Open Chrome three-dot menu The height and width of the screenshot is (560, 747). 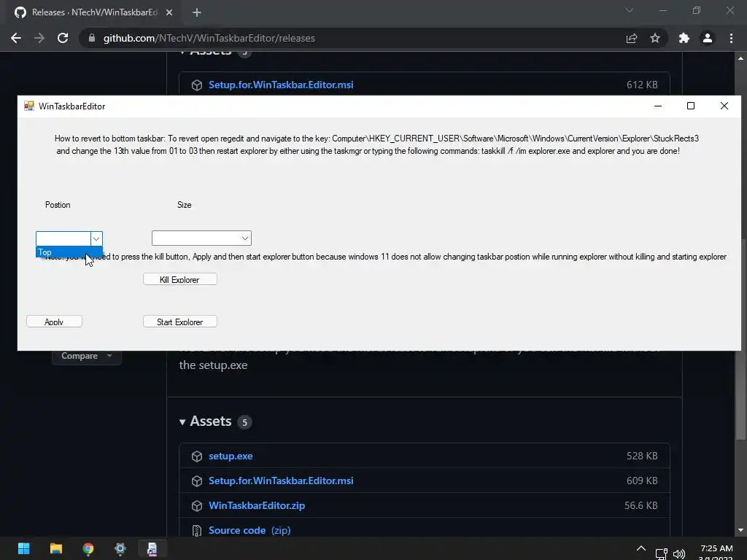pyautogui.click(x=731, y=38)
